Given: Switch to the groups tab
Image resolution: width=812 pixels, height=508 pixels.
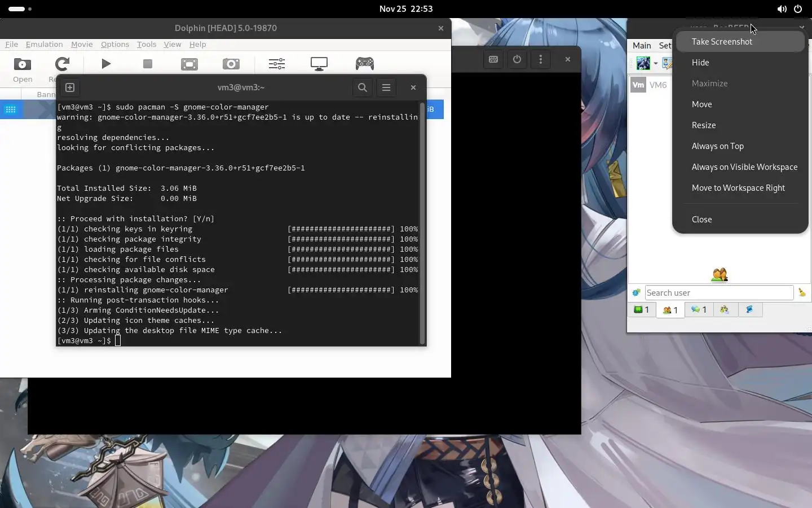Looking at the screenshot, I should point(725,310).
